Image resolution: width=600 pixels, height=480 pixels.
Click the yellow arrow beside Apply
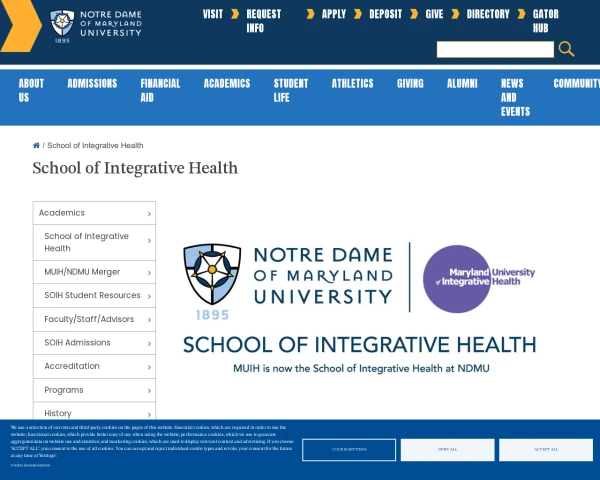pos(358,14)
